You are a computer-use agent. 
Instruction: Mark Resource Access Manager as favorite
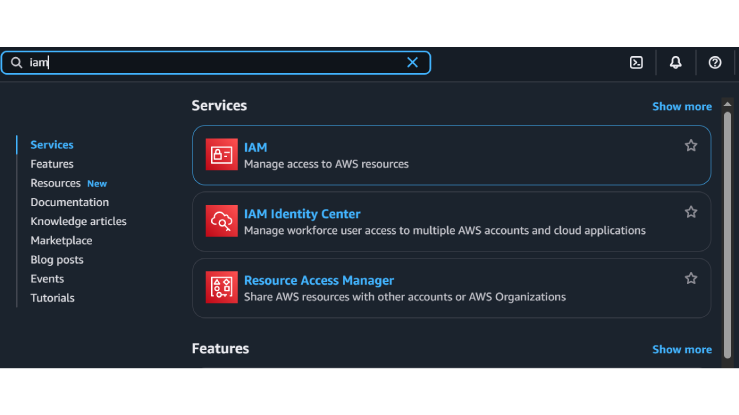pos(691,279)
